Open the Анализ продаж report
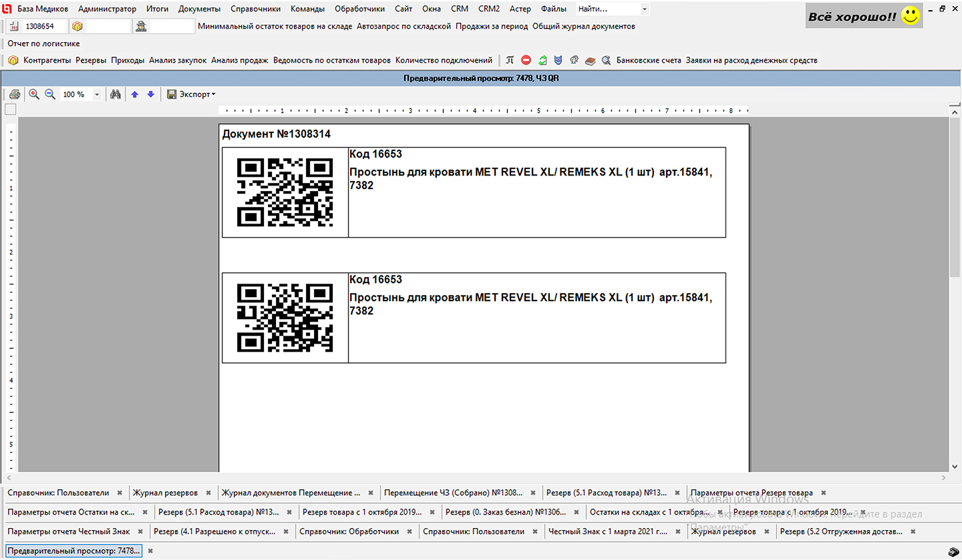The width and height of the screenshot is (962, 560). point(239,60)
